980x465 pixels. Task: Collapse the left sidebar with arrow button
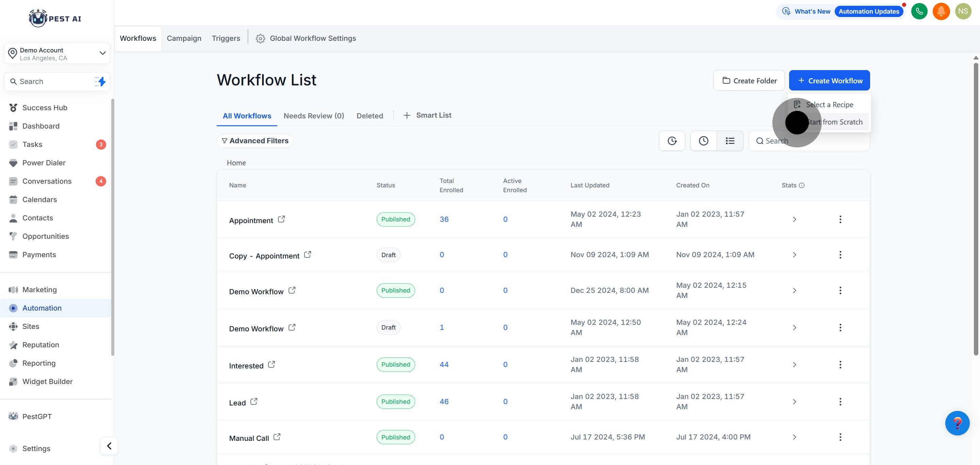point(109,446)
